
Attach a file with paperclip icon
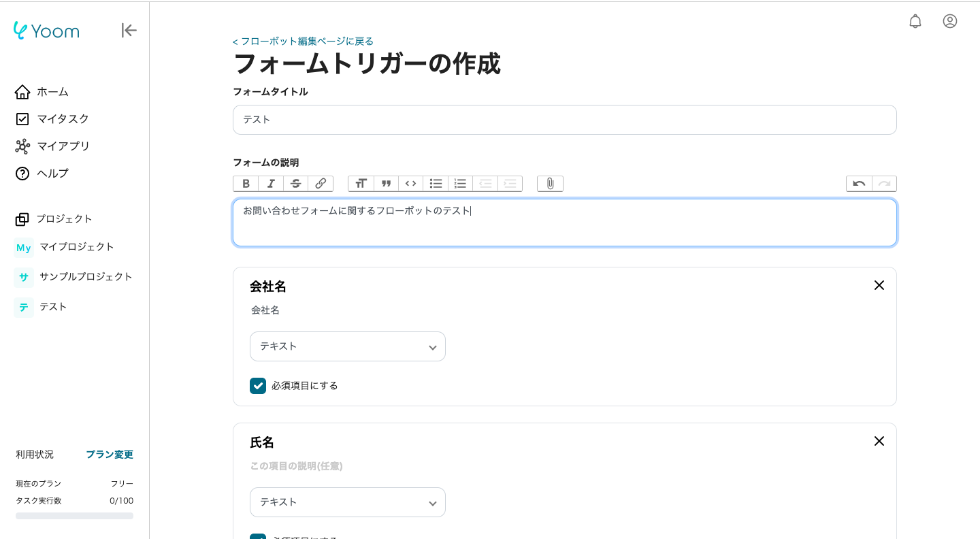coord(550,184)
